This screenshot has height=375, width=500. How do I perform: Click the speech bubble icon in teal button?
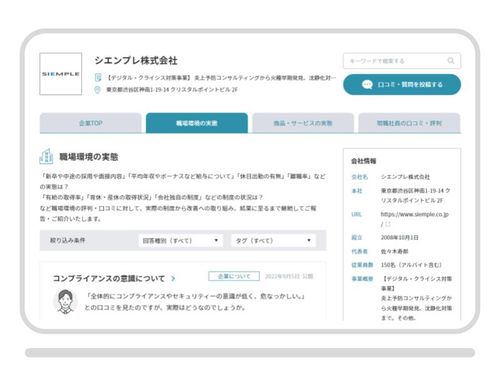(367, 85)
